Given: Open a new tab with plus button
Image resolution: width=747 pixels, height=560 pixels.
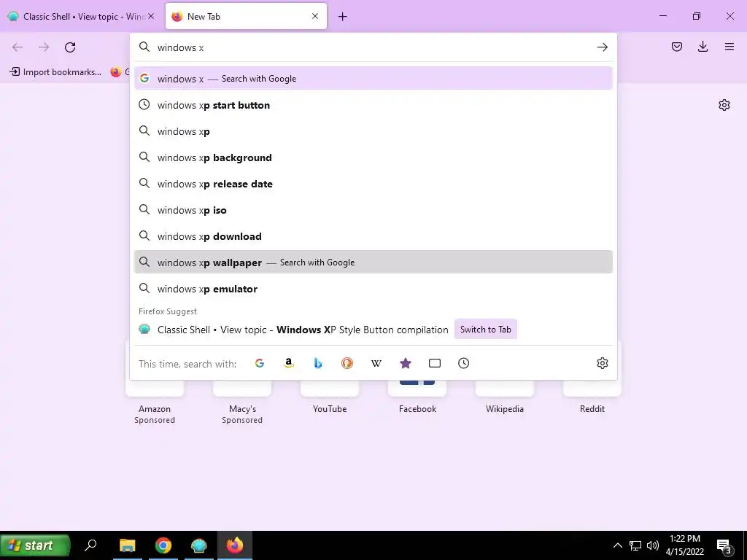Looking at the screenshot, I should click(343, 17).
